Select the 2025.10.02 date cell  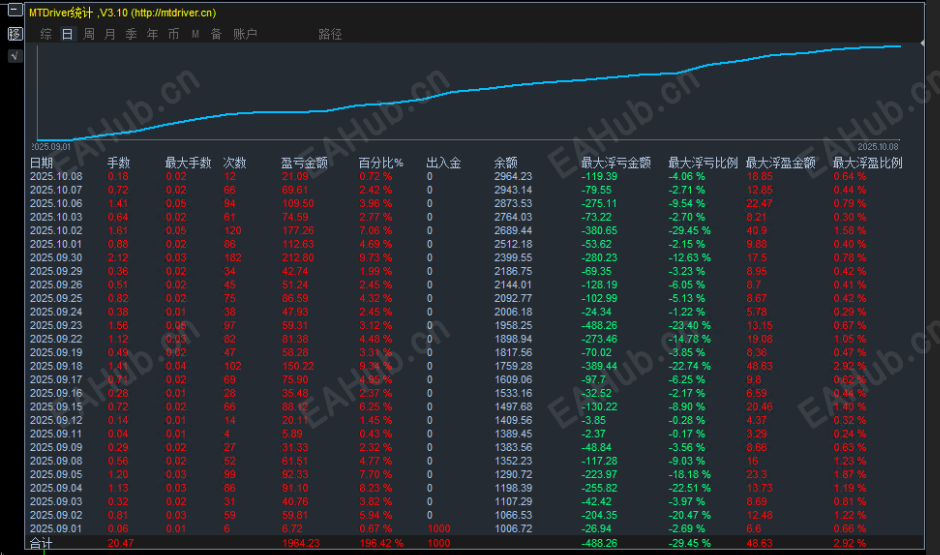pos(56,231)
